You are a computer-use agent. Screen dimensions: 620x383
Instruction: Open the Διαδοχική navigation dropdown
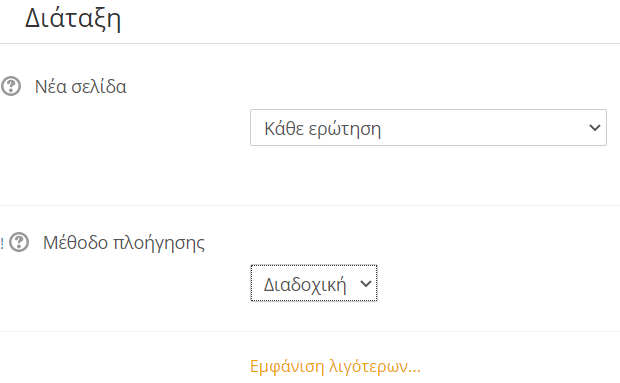point(314,283)
